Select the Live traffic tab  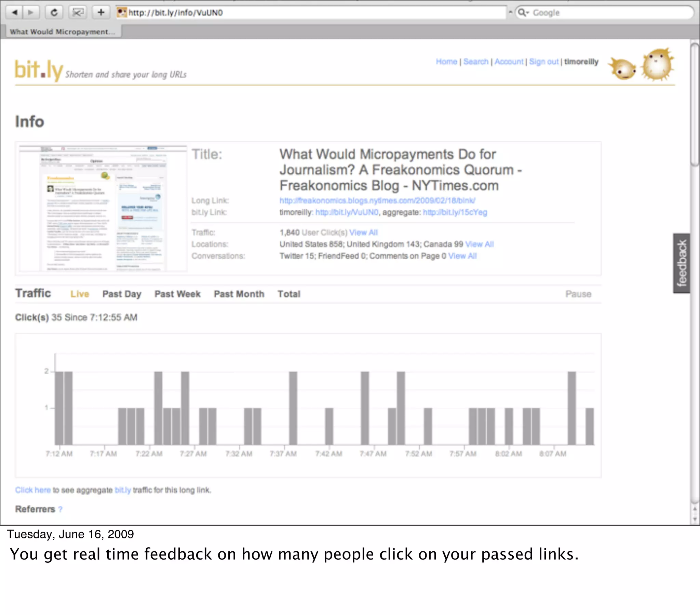pos(79,294)
